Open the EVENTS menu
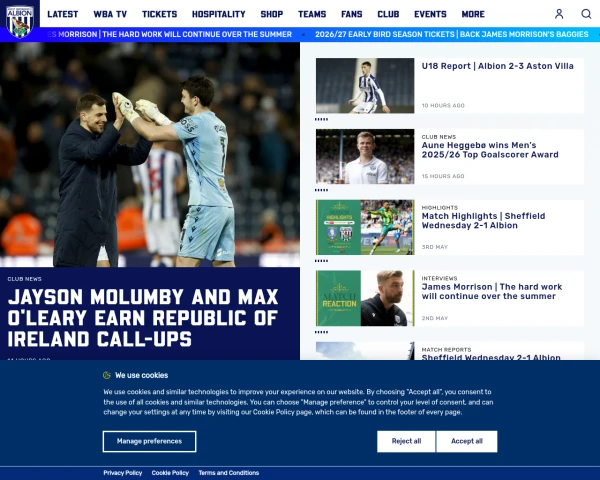Viewport: 600px width, 480px height. [430, 14]
